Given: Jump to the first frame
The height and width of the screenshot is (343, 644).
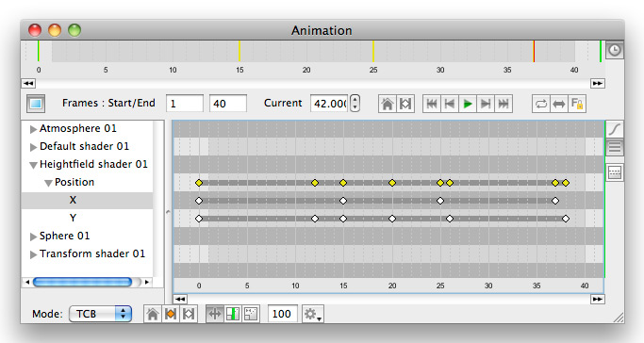Looking at the screenshot, I should click(x=432, y=104).
